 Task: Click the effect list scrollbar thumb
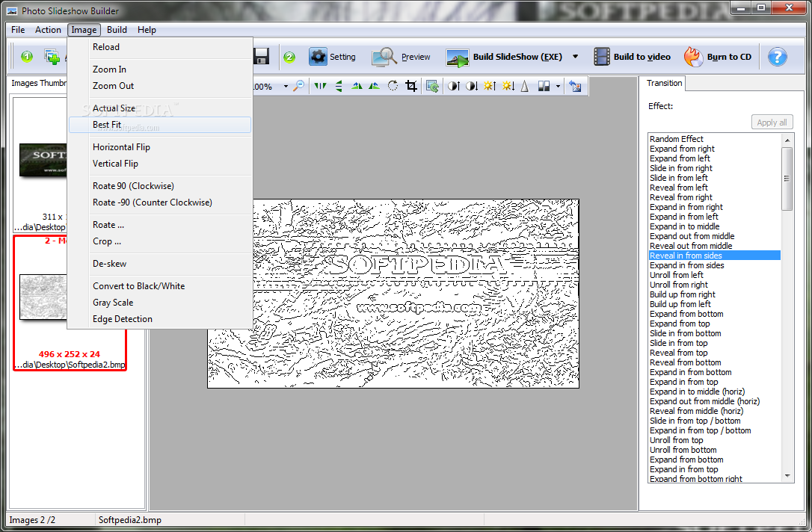pos(787,179)
